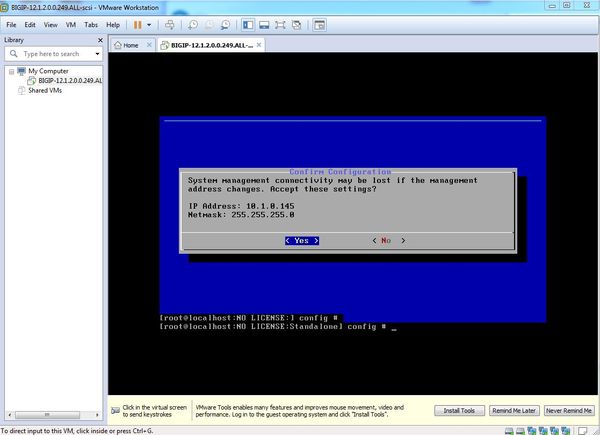The height and width of the screenshot is (435, 600).
Task: Select My Computer in the library
Action: [x=48, y=71]
